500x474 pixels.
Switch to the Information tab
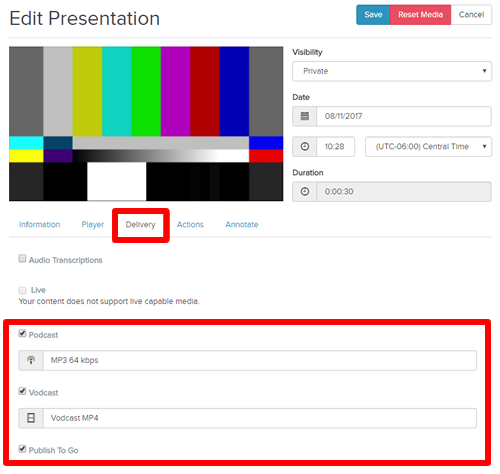pos(39,225)
